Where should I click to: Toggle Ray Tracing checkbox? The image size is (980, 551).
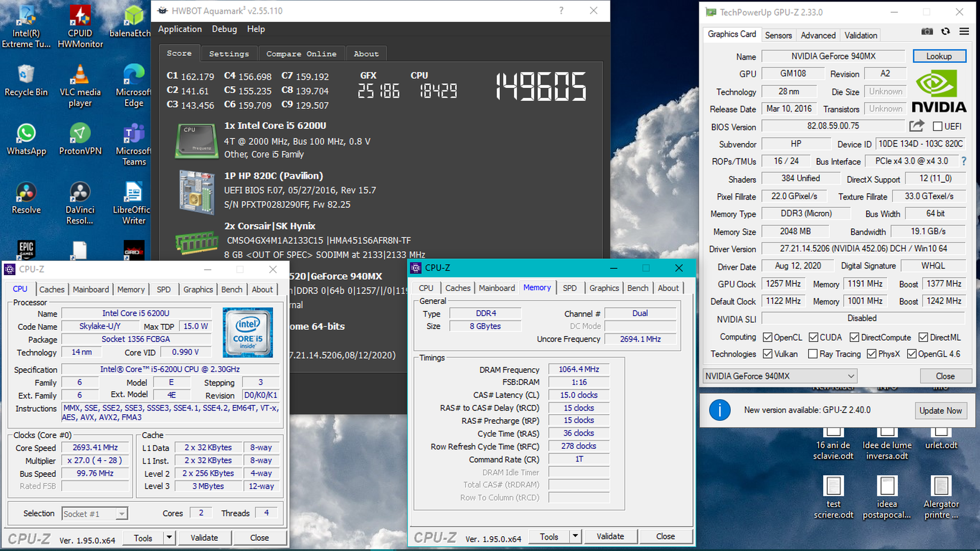pos(813,354)
